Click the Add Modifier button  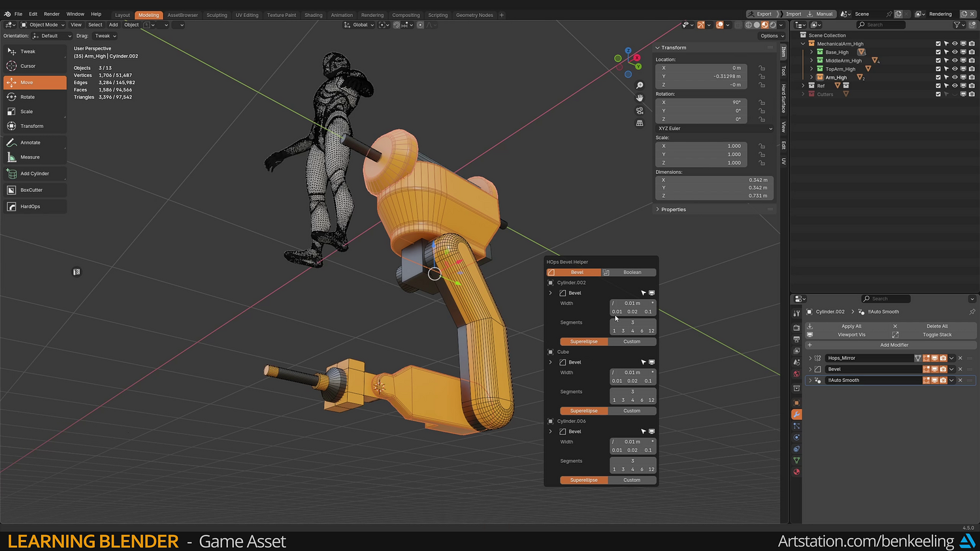click(x=892, y=345)
